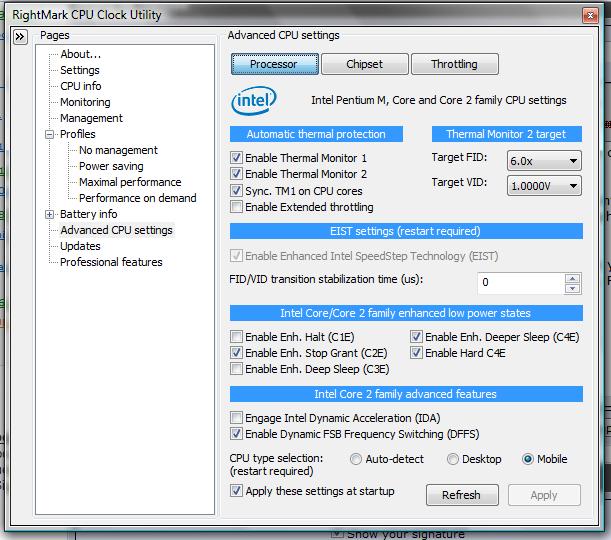Select Mobile CPU type radio button
The width and height of the screenshot is (611, 540).
[x=528, y=459]
